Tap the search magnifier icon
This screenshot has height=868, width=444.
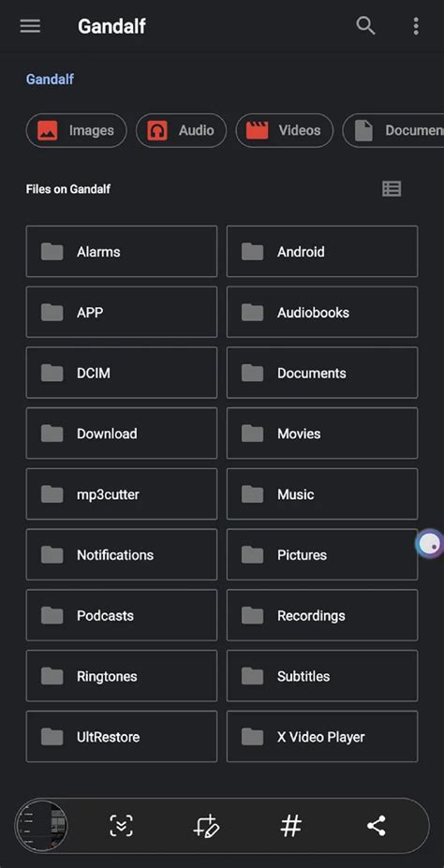point(365,25)
